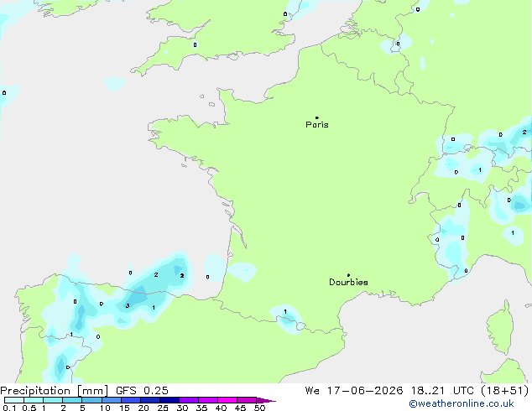Click the "GFS 0.25" model label
532x411 pixels.
142,391
